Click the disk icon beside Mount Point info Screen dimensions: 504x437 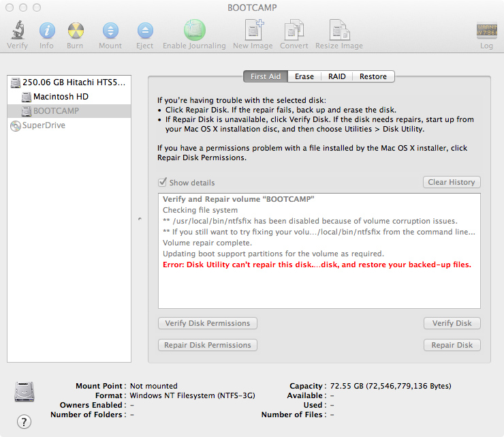point(25,391)
